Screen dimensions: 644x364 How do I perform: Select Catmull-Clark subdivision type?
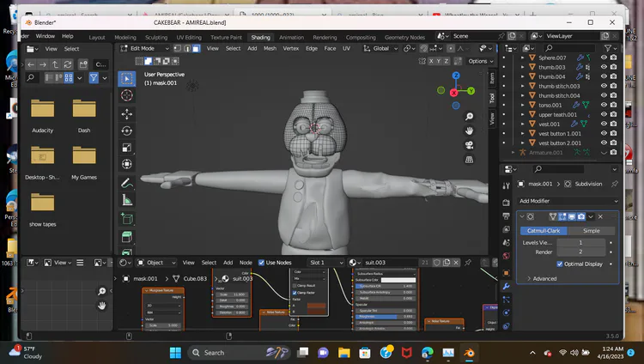(x=544, y=231)
